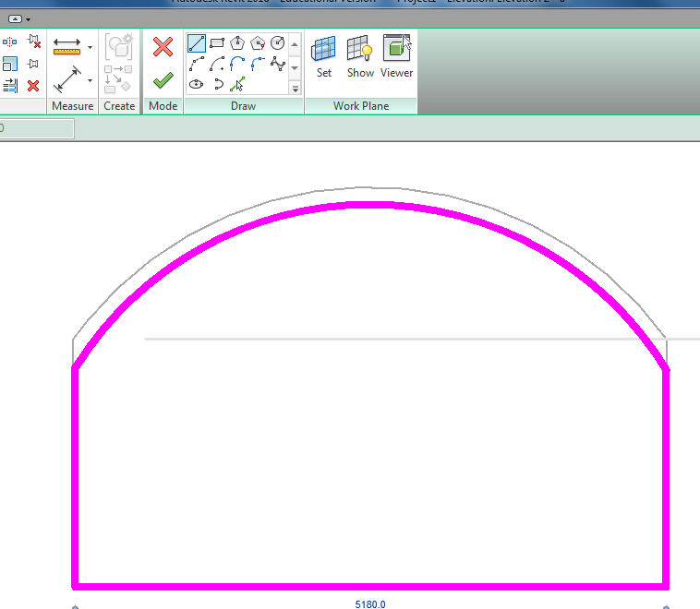Pick the Start-End-Radius Arc tool
This screenshot has height=609, width=700.
coord(197,64)
